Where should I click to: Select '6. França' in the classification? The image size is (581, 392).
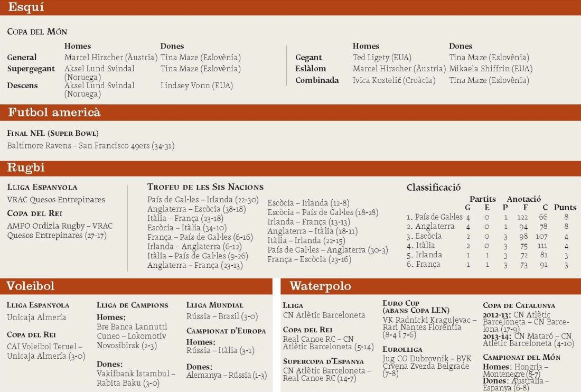[423, 265]
